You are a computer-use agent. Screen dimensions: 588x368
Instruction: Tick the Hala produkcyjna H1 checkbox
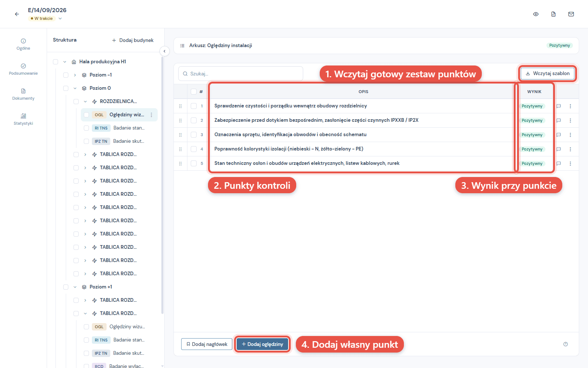55,62
